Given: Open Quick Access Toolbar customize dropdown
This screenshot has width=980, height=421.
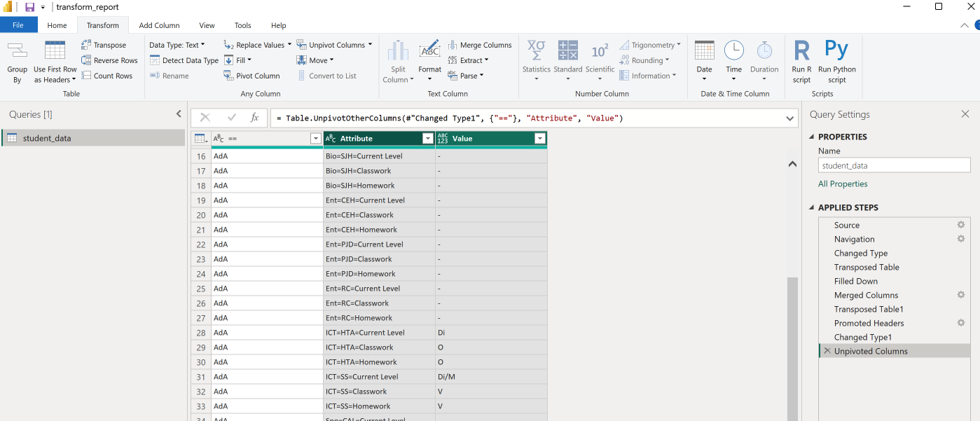Looking at the screenshot, I should click(x=43, y=7).
